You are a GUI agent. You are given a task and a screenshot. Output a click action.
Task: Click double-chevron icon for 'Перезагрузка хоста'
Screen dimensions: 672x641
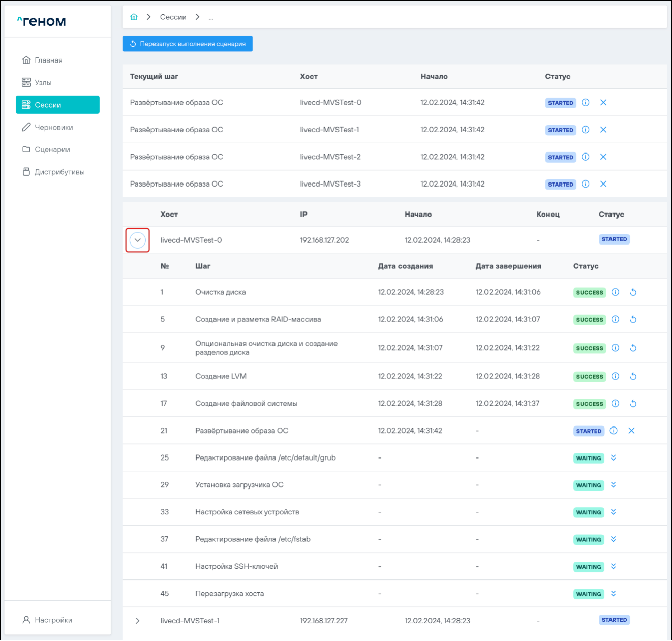(614, 594)
